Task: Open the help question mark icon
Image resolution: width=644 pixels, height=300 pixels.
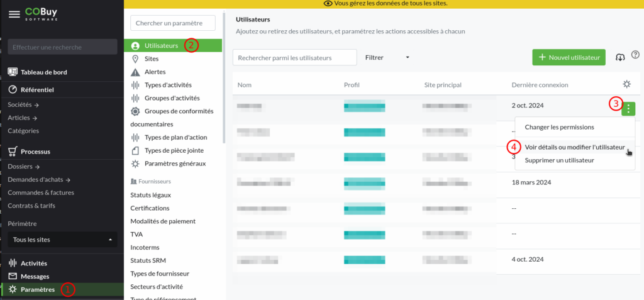Action: [x=635, y=56]
